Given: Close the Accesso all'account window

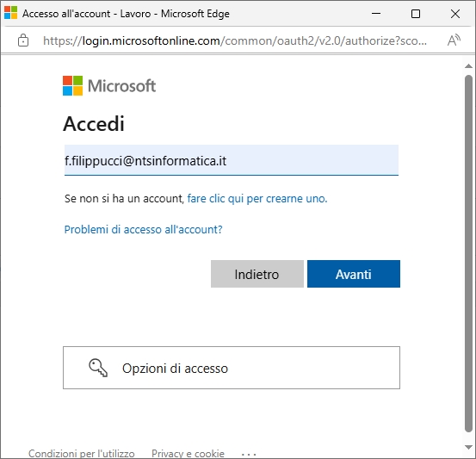Looking at the screenshot, I should click(455, 14).
